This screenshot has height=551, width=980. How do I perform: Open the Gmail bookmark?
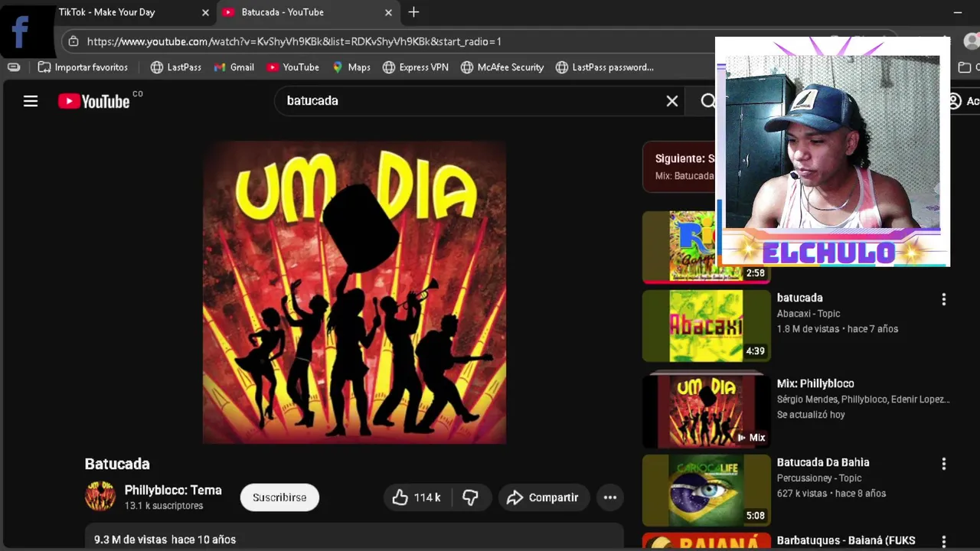click(234, 67)
